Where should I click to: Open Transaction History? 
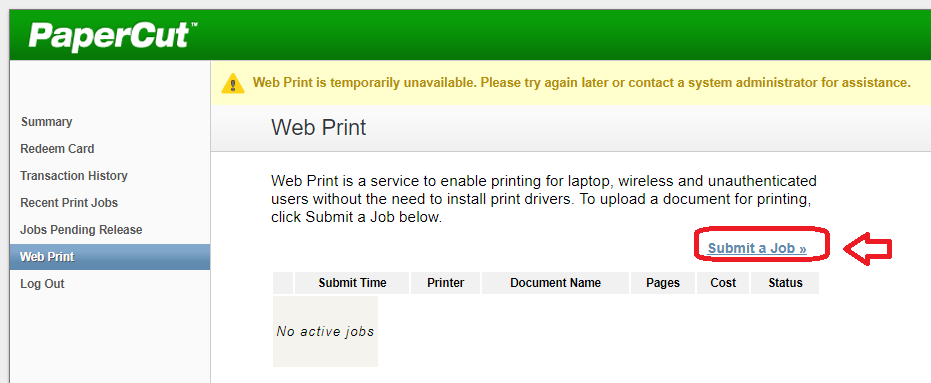click(x=74, y=176)
